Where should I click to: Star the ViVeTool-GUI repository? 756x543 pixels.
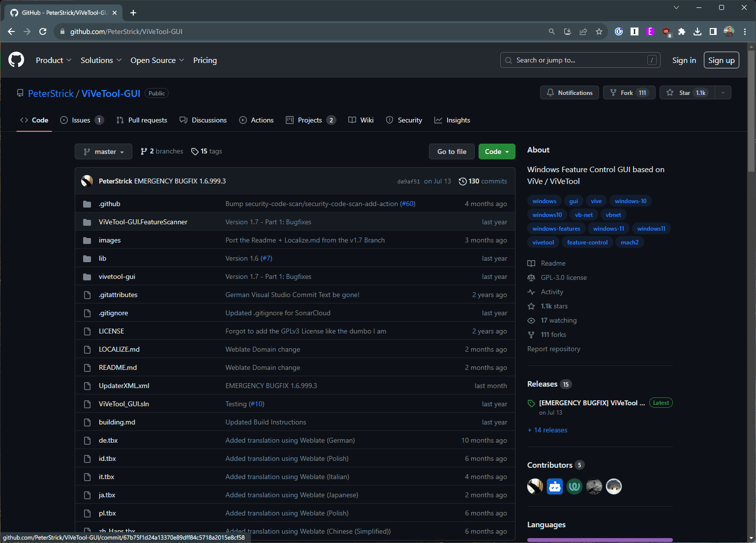click(687, 92)
